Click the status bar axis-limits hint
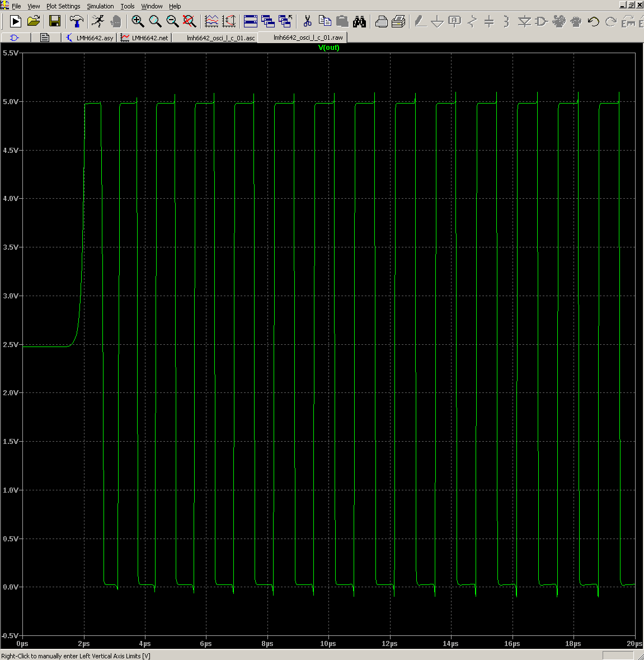 pos(76,656)
